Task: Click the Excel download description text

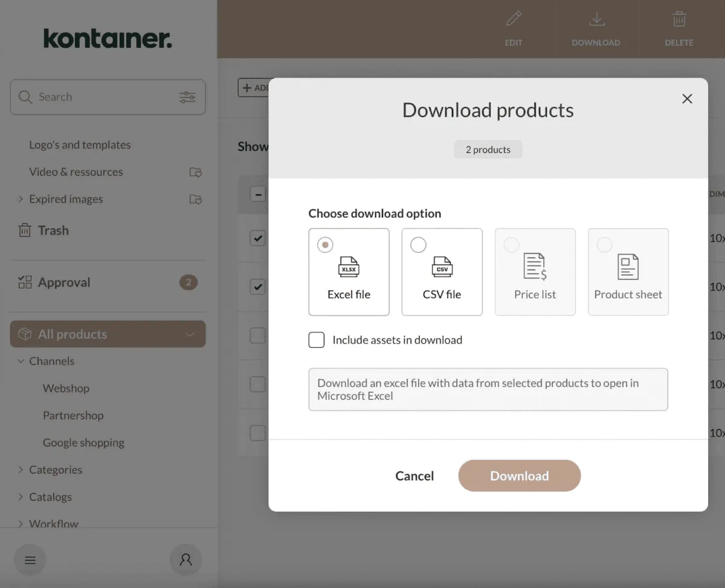Action: [x=478, y=389]
